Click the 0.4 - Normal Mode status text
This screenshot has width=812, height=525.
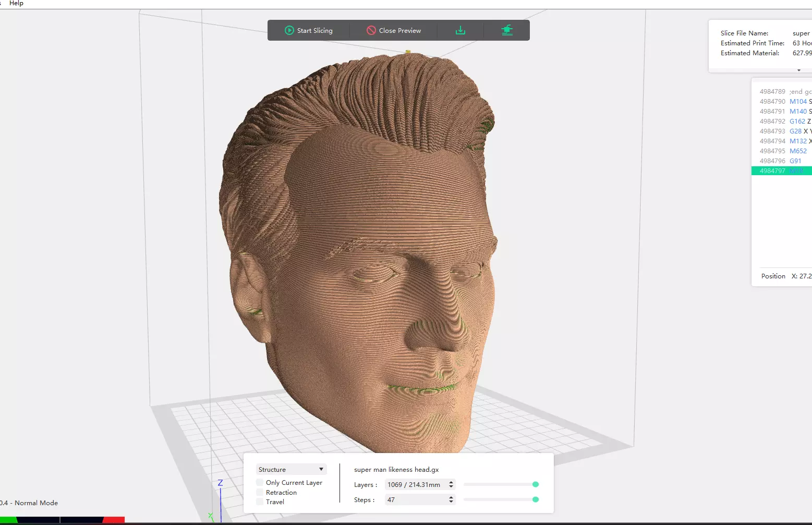point(29,503)
